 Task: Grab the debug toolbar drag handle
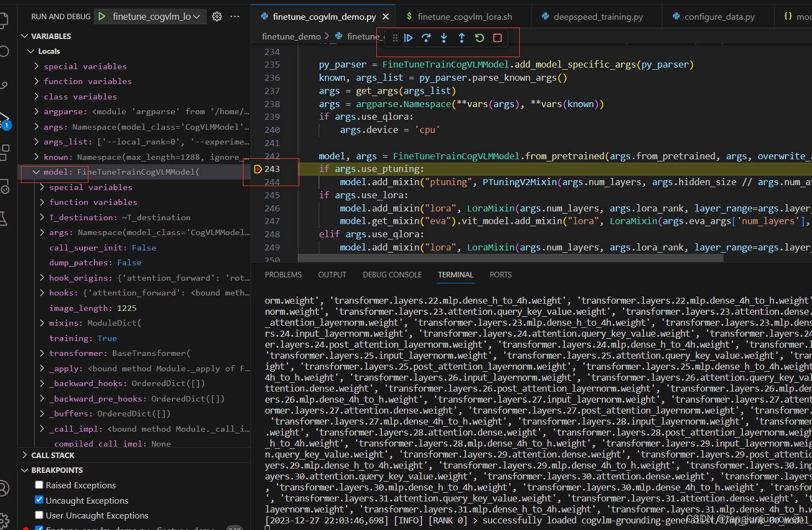coord(395,38)
